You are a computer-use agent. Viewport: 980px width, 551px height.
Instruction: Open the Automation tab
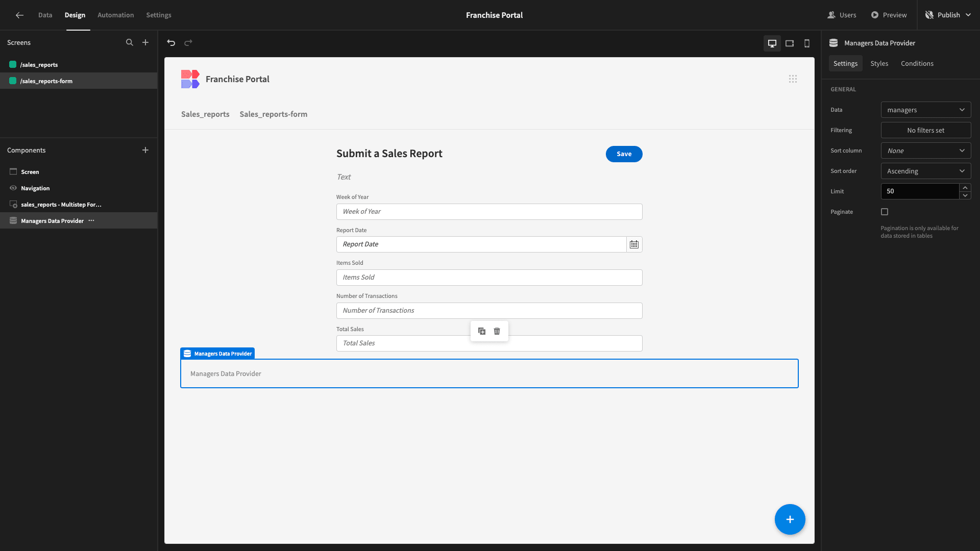coord(115,15)
